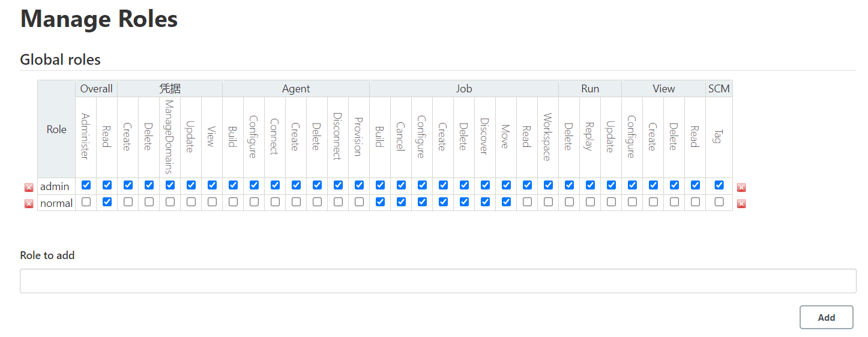Uncheck Overall Read for normal role
This screenshot has height=337, width=868.
pyautogui.click(x=107, y=202)
